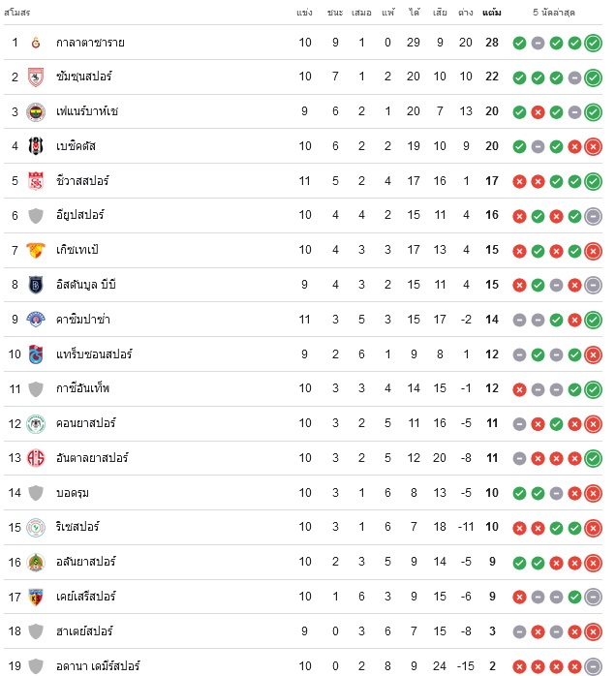Click the Trabzonspor logo in row 10
The width and height of the screenshot is (616, 676).
36,354
